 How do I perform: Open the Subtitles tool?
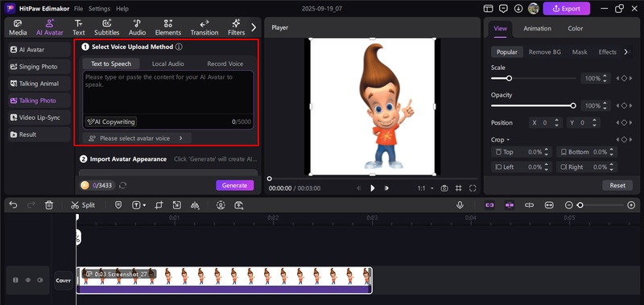click(107, 27)
